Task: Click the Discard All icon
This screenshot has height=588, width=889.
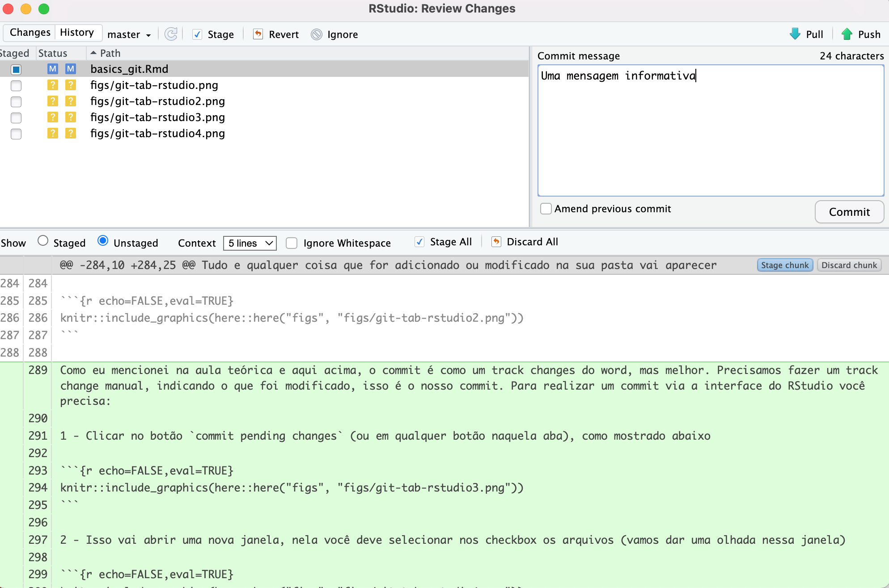Action: [x=496, y=242]
